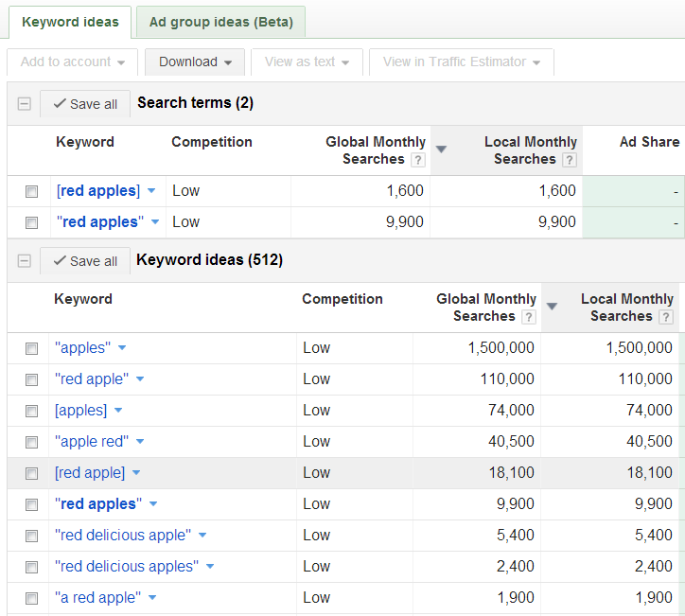Collapse the Keyword ideas (512) section
The width and height of the screenshot is (685, 616).
[24, 261]
